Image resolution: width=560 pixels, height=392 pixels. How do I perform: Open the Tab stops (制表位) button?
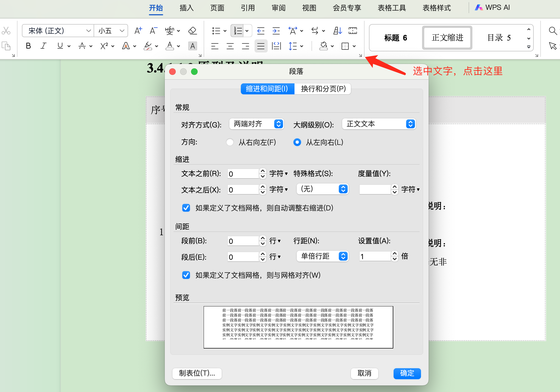pos(197,373)
